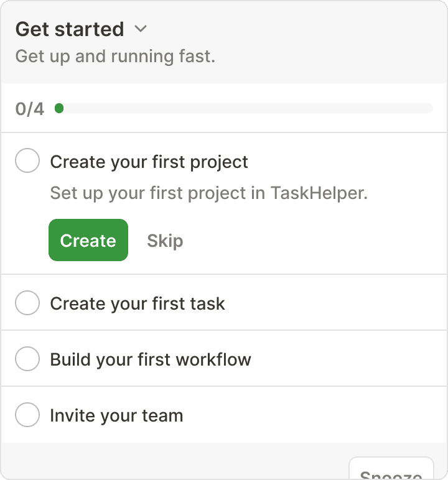Open the Invite your team item
The width and height of the screenshot is (448, 480).
point(116,415)
